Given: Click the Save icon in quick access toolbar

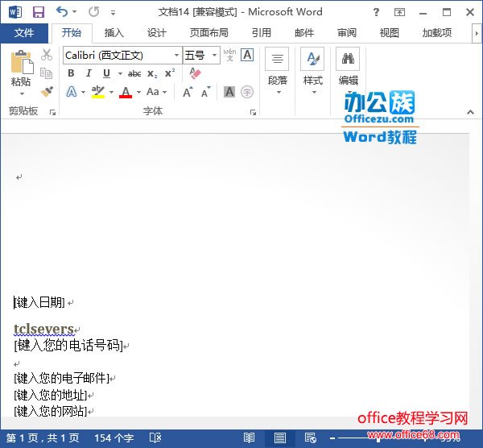Looking at the screenshot, I should click(x=38, y=12).
